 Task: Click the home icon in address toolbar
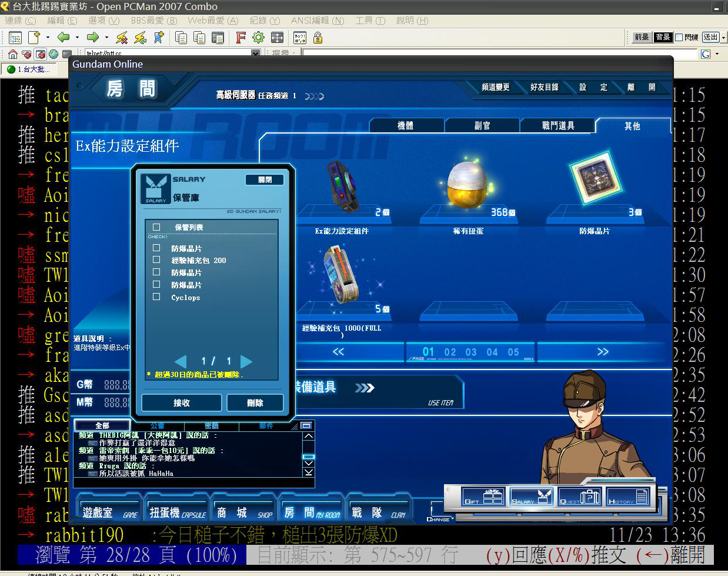click(13, 54)
